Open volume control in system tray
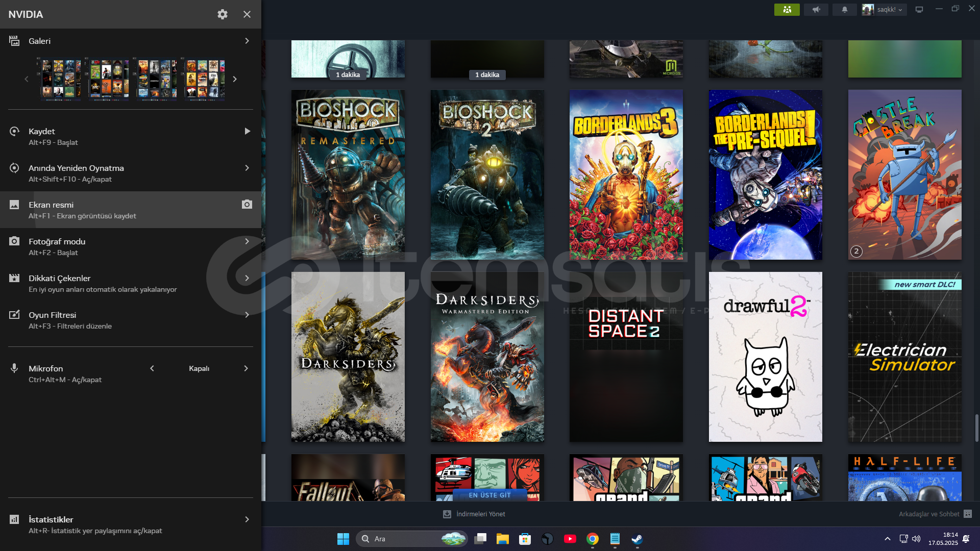Screen dimensions: 980x551 point(916,539)
